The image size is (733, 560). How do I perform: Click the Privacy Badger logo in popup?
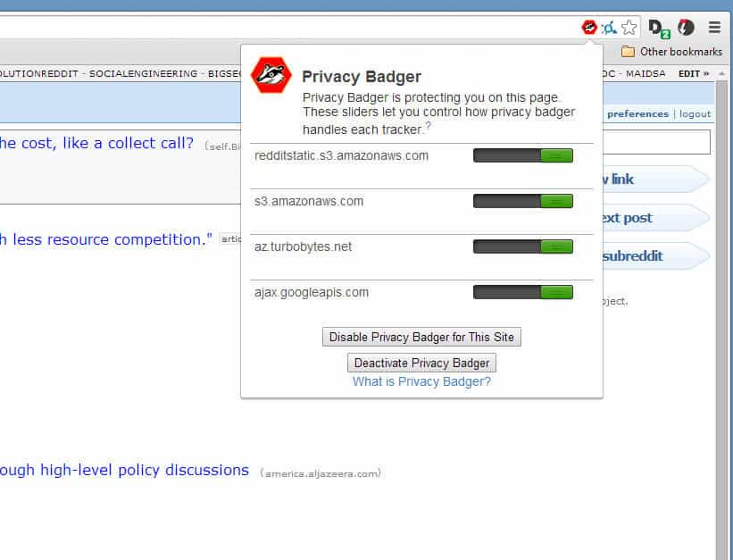coord(271,75)
